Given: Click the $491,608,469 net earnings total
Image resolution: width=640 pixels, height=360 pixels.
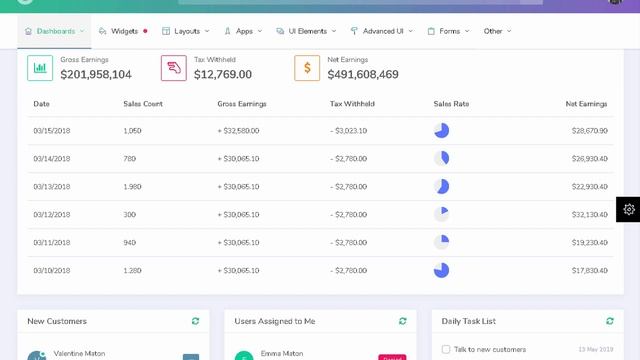Looking at the screenshot, I should (363, 74).
